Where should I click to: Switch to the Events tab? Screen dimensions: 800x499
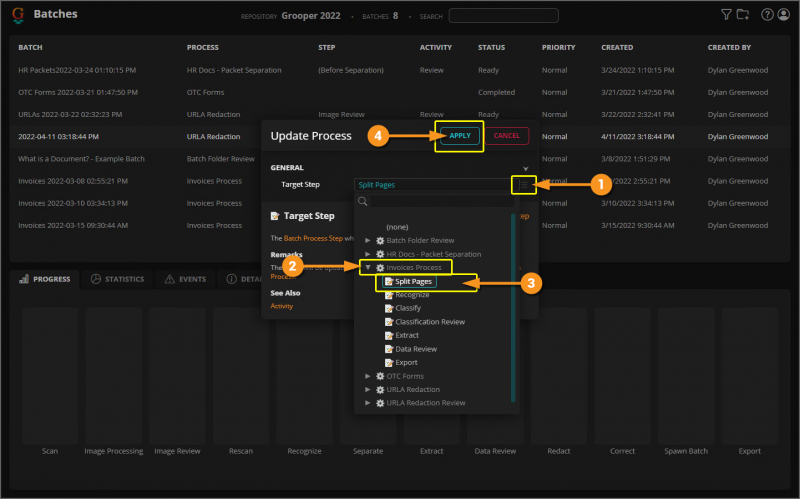coord(185,279)
